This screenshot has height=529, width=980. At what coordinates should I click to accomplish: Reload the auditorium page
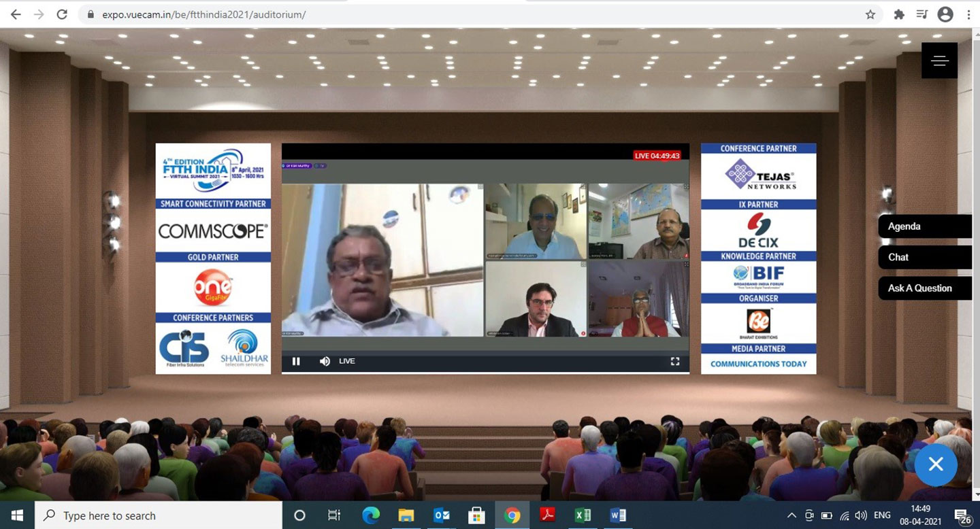(x=62, y=14)
